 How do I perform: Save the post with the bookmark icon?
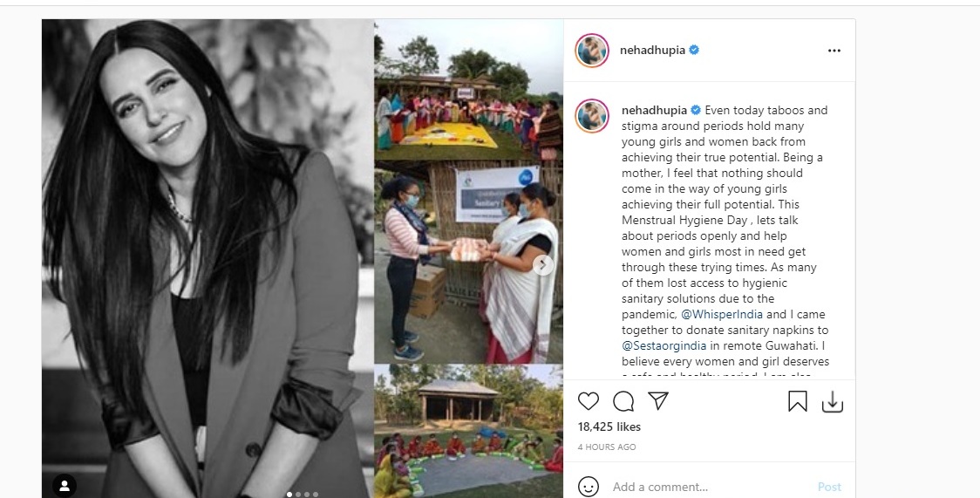798,401
